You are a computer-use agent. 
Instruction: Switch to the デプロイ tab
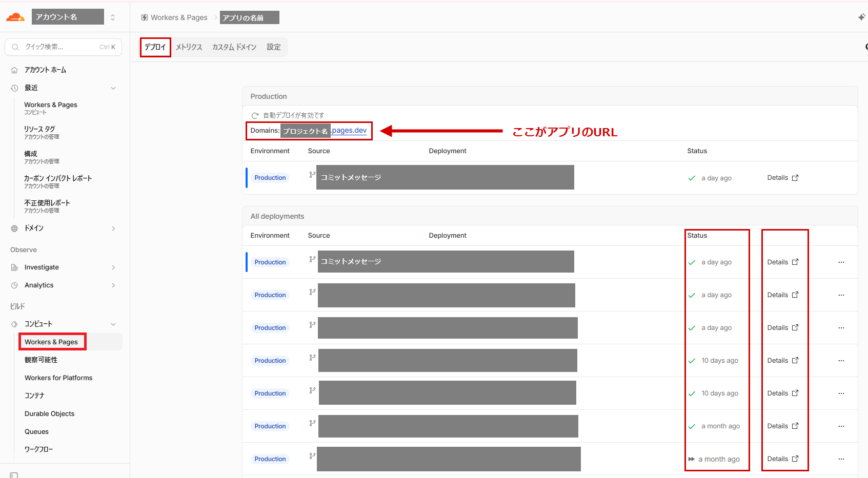(x=155, y=47)
